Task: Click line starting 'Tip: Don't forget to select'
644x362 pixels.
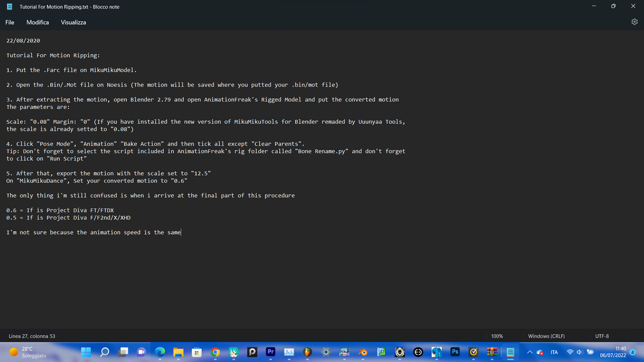Action: (x=206, y=151)
